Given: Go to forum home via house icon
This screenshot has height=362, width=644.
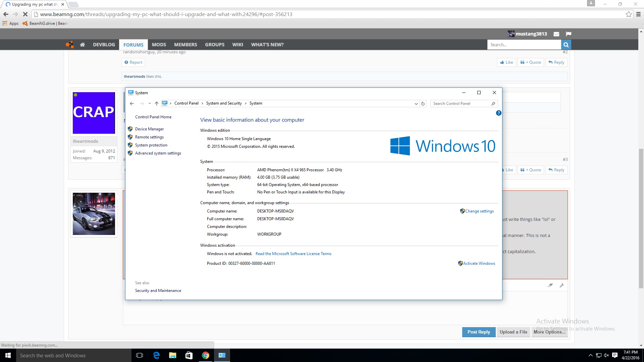Looking at the screenshot, I should pos(82,45).
